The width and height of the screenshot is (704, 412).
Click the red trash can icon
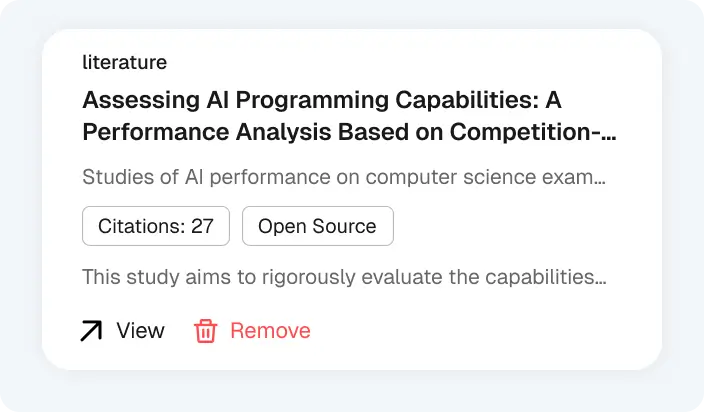coord(205,331)
